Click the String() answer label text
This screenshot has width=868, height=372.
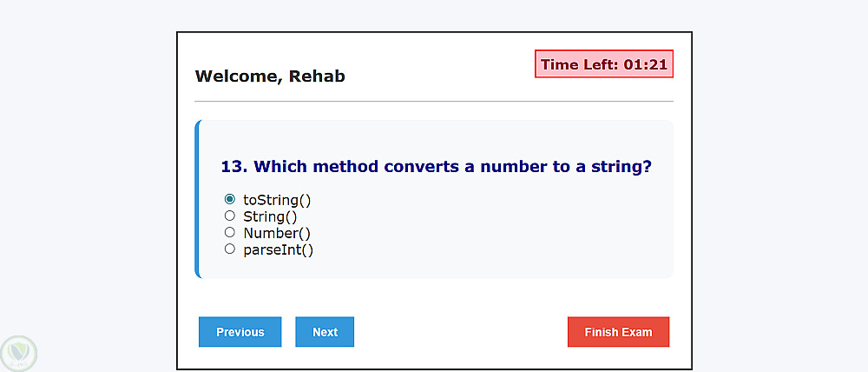pos(270,216)
